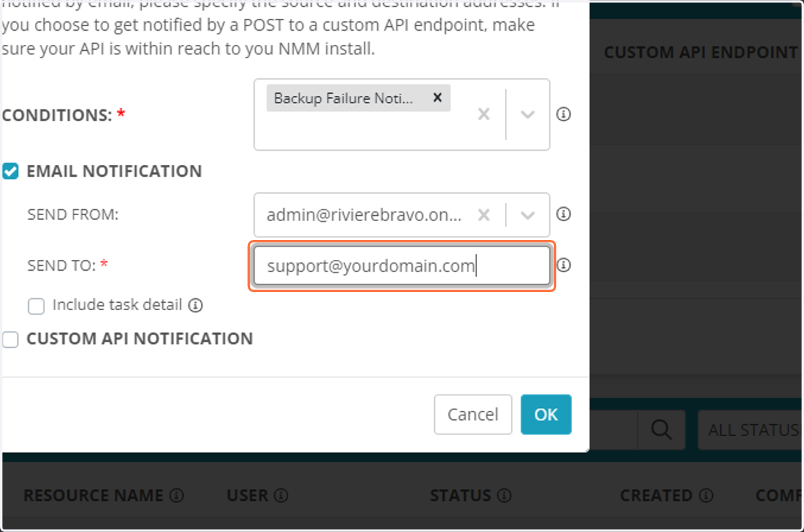Open the Send From dropdown

pos(528,215)
